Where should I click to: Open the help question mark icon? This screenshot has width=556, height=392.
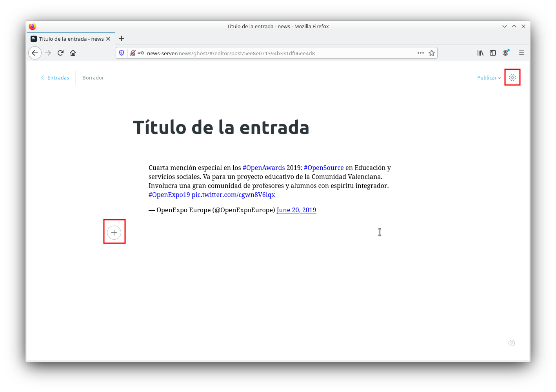tap(511, 343)
